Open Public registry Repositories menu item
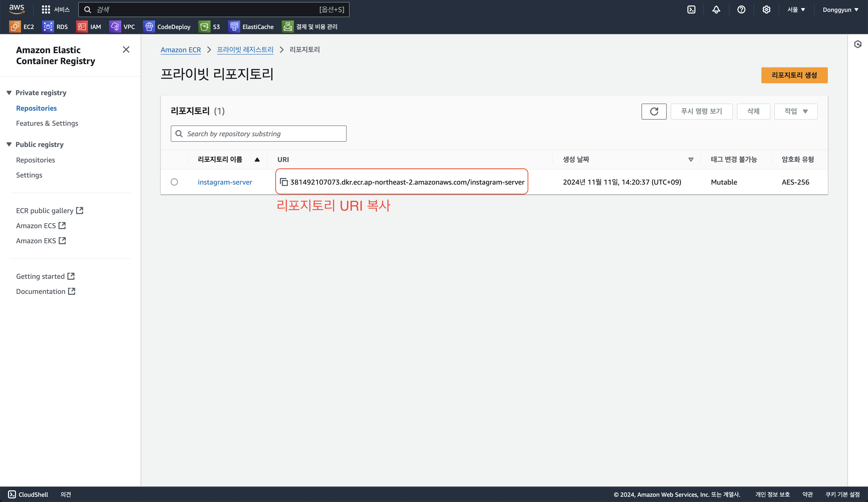The image size is (868, 502). (x=35, y=160)
